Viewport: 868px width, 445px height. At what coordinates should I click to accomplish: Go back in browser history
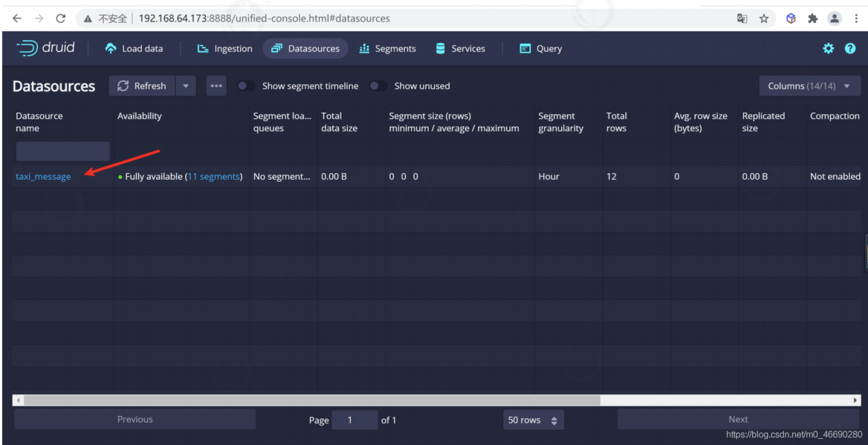pyautogui.click(x=17, y=18)
